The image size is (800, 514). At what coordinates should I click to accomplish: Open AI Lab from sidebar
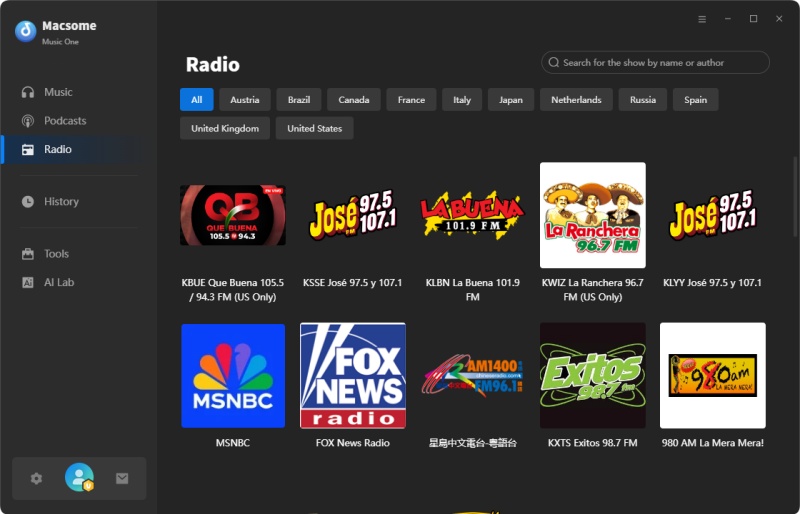coord(59,283)
